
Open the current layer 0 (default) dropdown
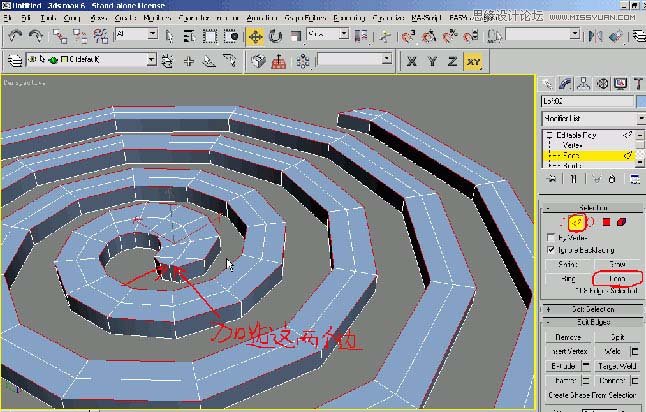pyautogui.click(x=91, y=60)
